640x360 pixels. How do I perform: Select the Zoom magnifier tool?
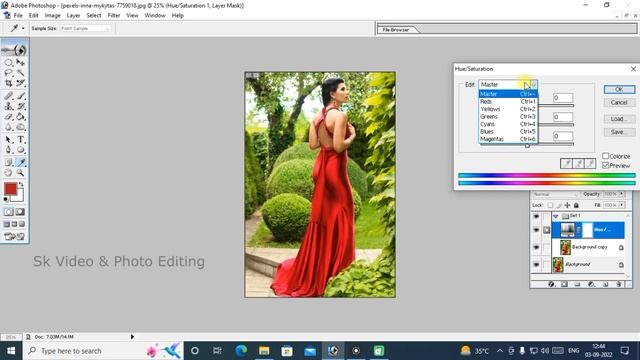tap(20, 173)
